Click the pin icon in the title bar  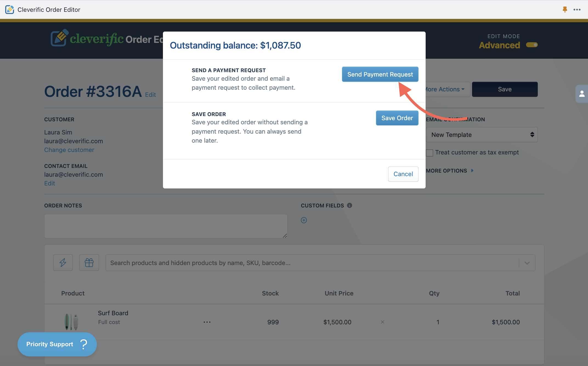coord(565,10)
